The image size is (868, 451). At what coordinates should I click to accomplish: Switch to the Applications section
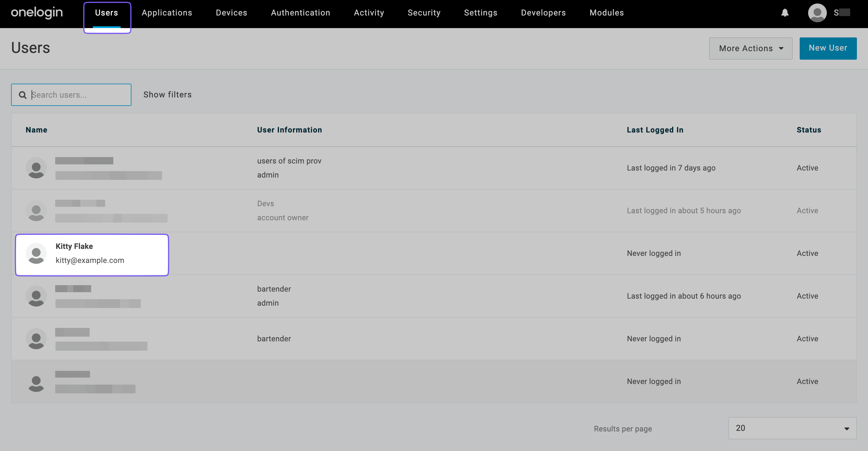[x=167, y=13]
